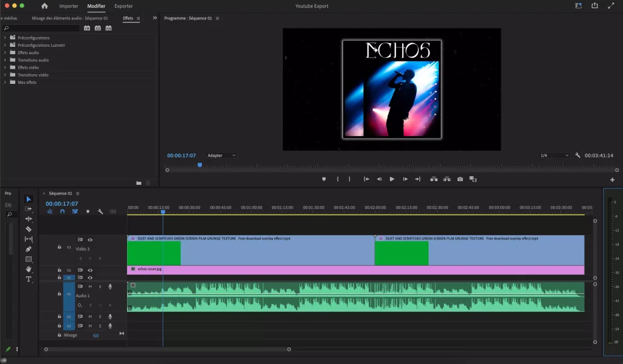Toggle lock on the V2 track

point(59,270)
